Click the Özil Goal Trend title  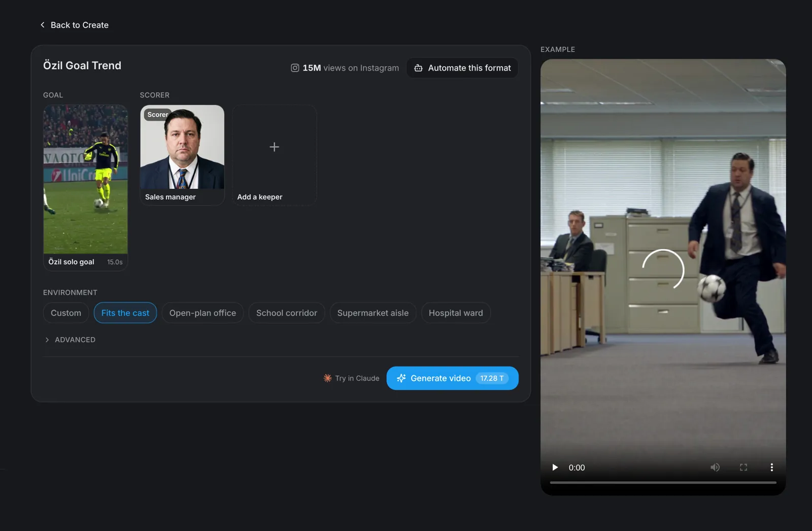tap(82, 65)
